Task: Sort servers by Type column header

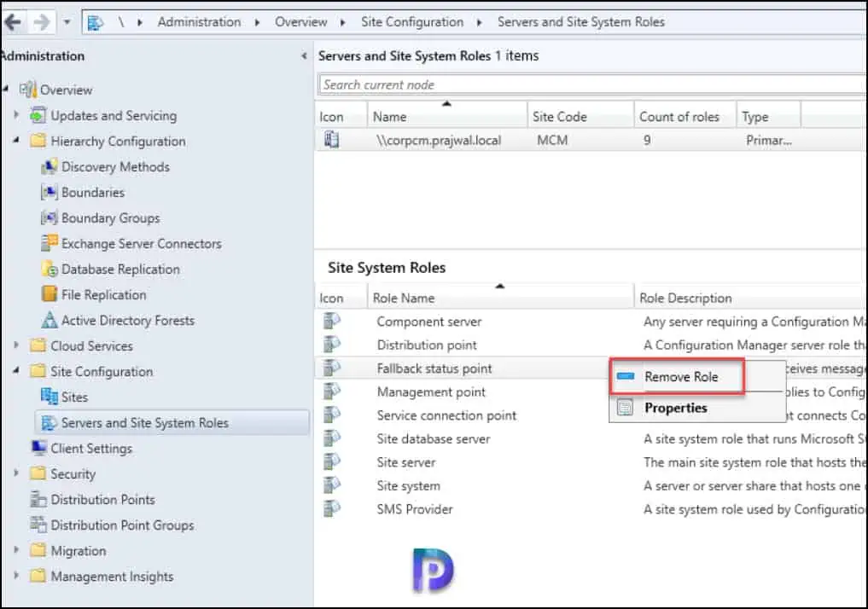Action: pos(769,117)
